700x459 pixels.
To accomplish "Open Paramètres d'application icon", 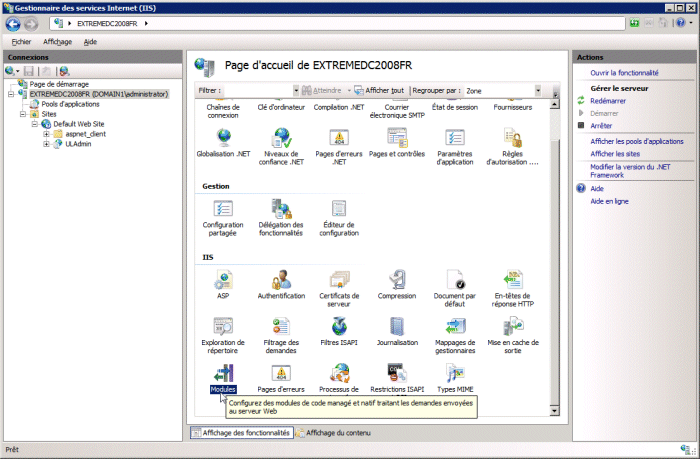I will 455,146.
